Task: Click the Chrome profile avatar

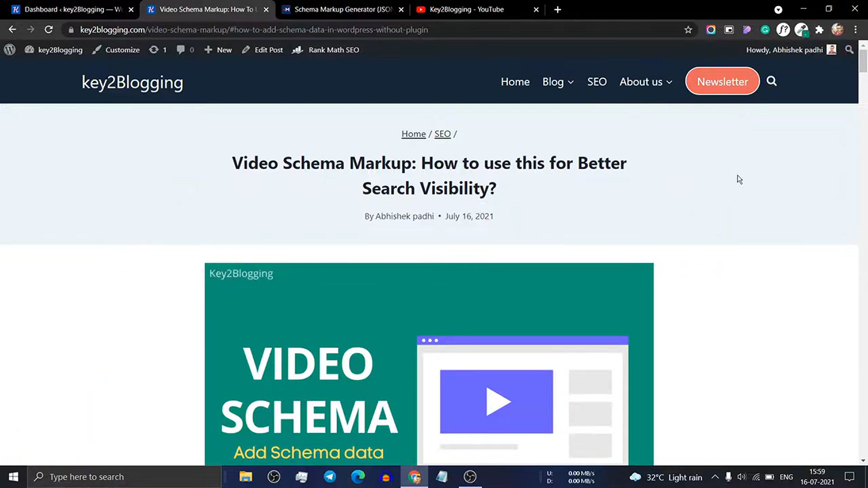Action: pyautogui.click(x=837, y=30)
